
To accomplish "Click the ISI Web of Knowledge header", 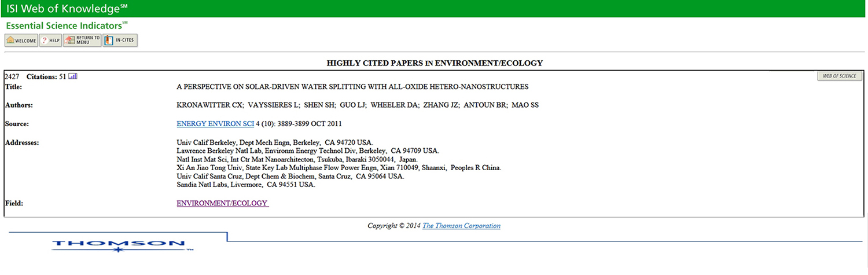I will coord(67,8).
